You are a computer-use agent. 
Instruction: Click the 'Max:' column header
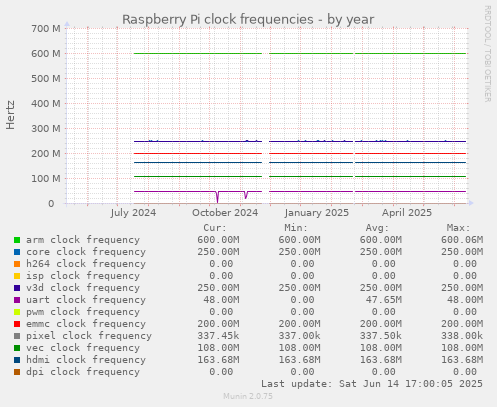coord(459,228)
